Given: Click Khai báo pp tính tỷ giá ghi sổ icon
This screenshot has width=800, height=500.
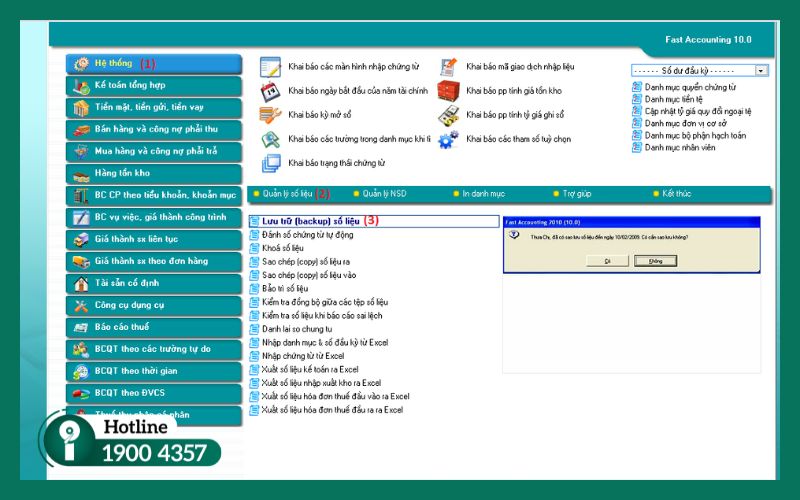Looking at the screenshot, I should coord(448,115).
